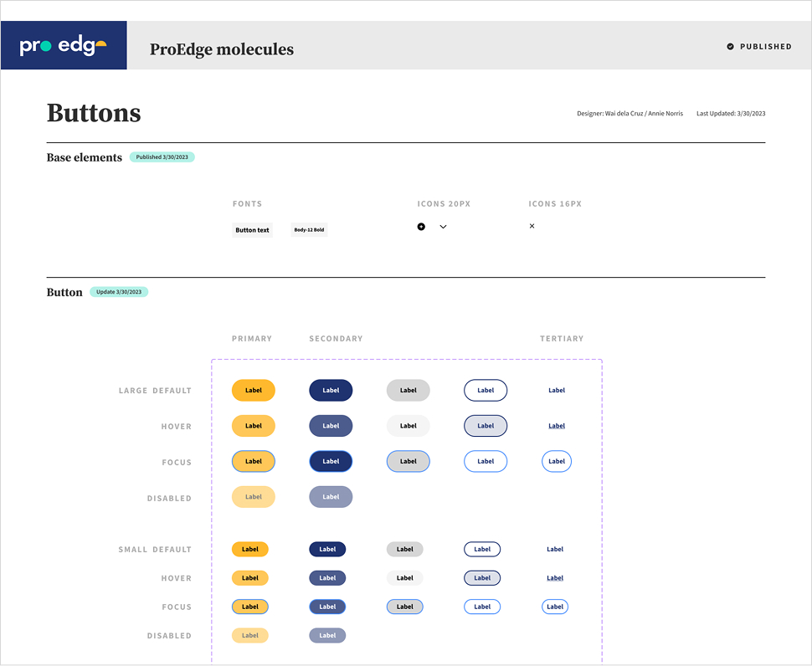Click the small default navy Label button
This screenshot has width=812, height=666.
[327, 550]
